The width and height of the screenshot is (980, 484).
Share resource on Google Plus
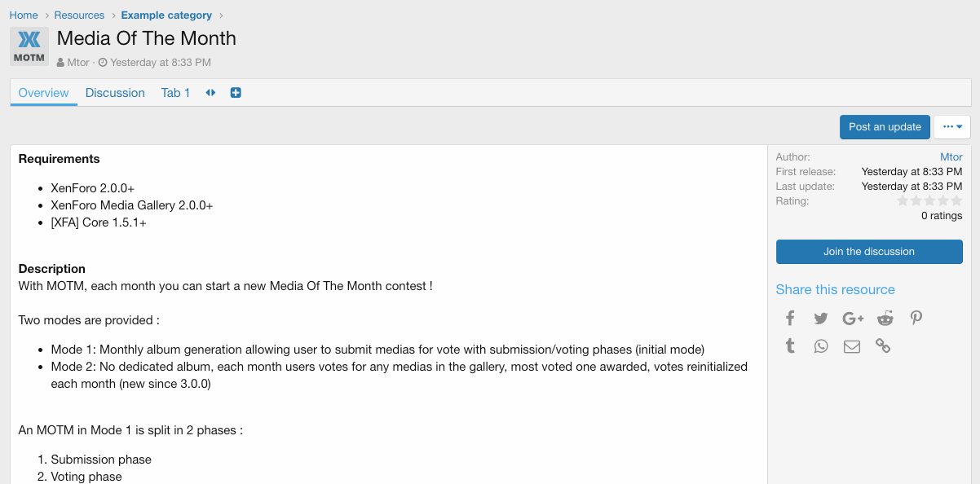(x=853, y=318)
